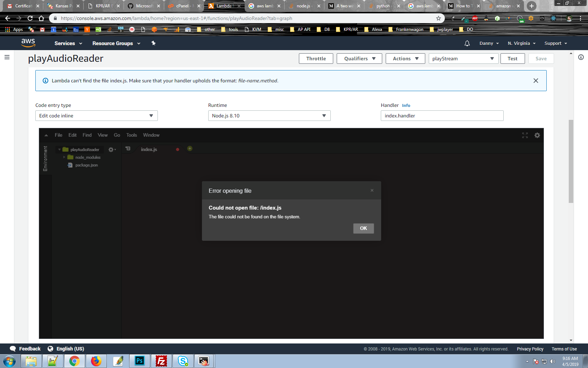Viewport: 588px width, 368px height.
Task: Open FileZilla from the Windows taskbar
Action: coord(161,361)
